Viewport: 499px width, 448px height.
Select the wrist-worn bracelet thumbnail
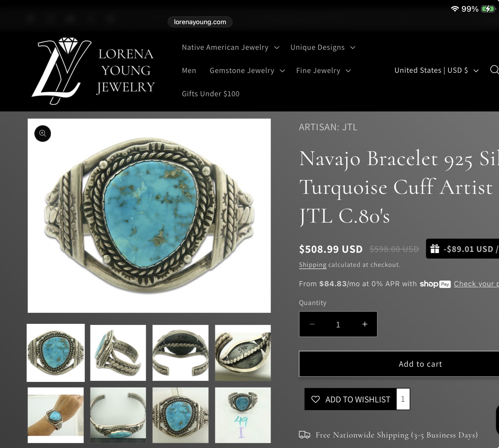pyautogui.click(x=56, y=415)
